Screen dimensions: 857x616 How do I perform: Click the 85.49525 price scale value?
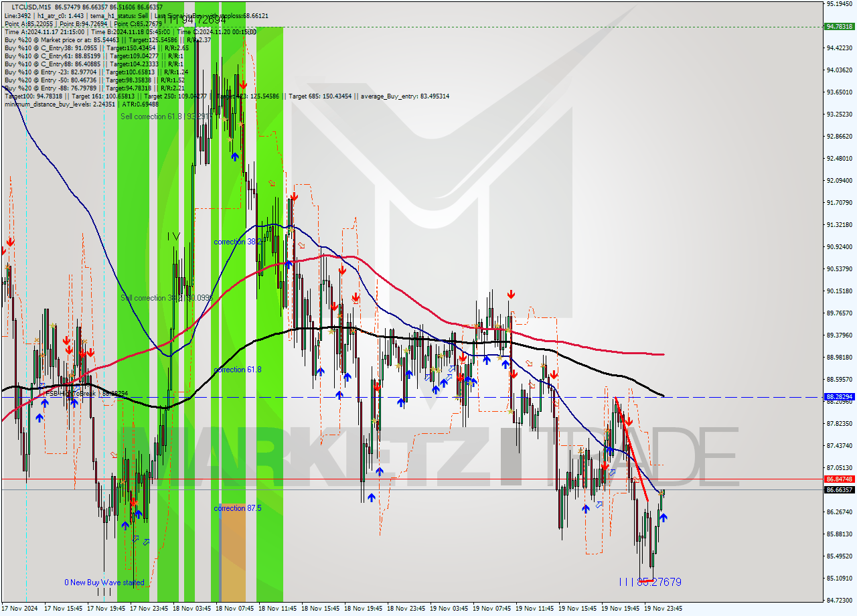pyautogui.click(x=840, y=556)
